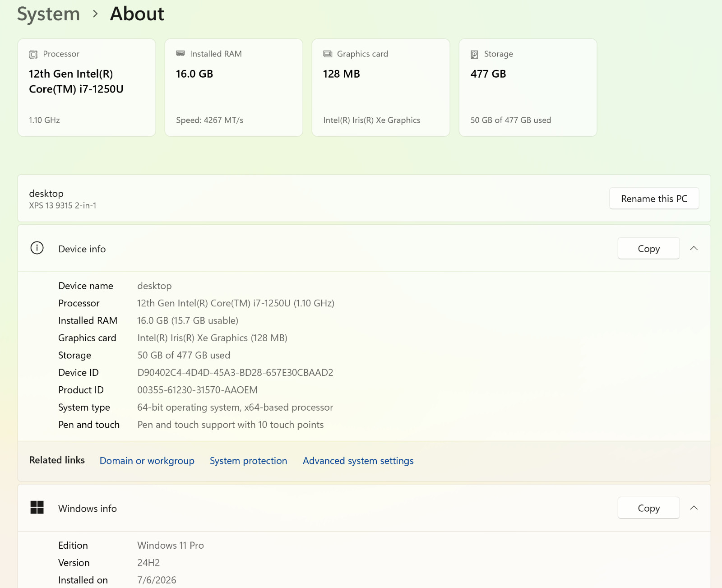
Task: Click the Installed RAM memory icon
Action: point(180,54)
